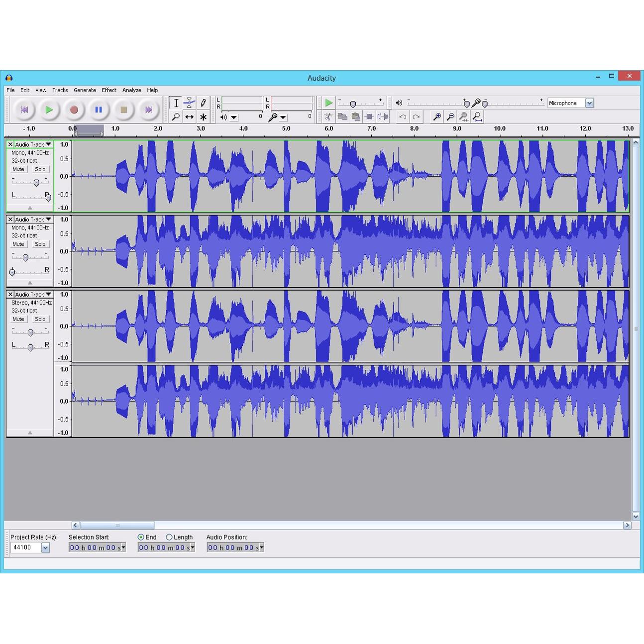Click the Fit Project zoom icon
The width and height of the screenshot is (644, 644).
pos(477,117)
